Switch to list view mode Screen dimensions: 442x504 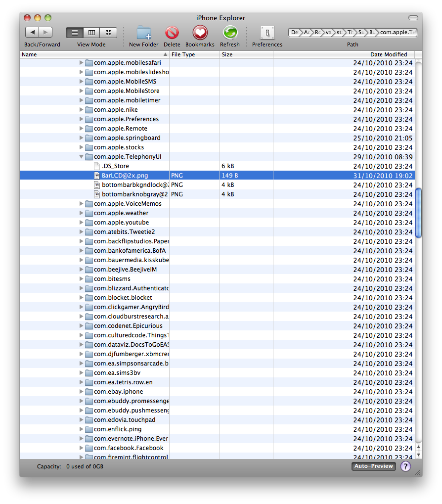75,33
